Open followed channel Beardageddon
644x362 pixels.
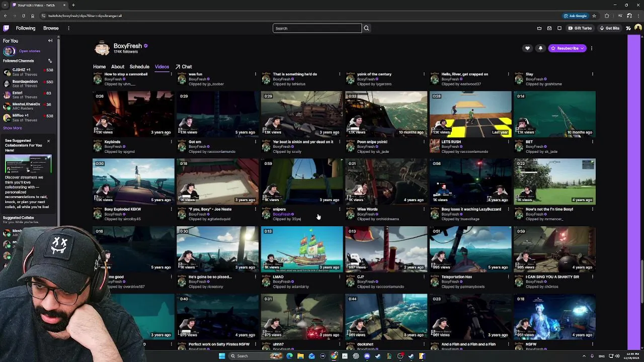point(28,83)
